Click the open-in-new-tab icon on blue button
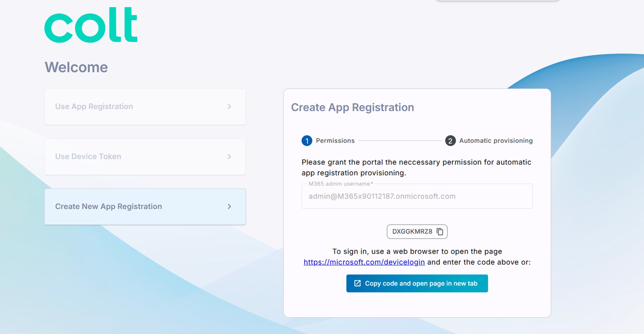The width and height of the screenshot is (644, 334). (x=357, y=283)
